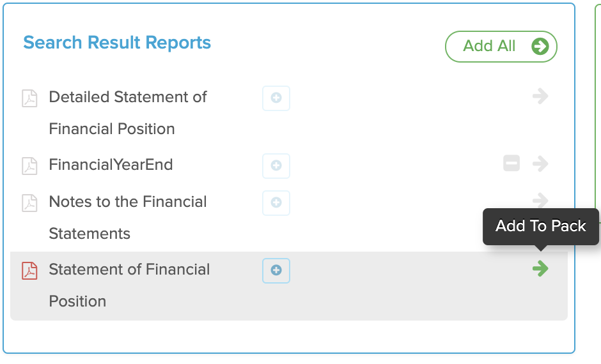Add Notes to the Financial Statements with its arrow

[540, 200]
